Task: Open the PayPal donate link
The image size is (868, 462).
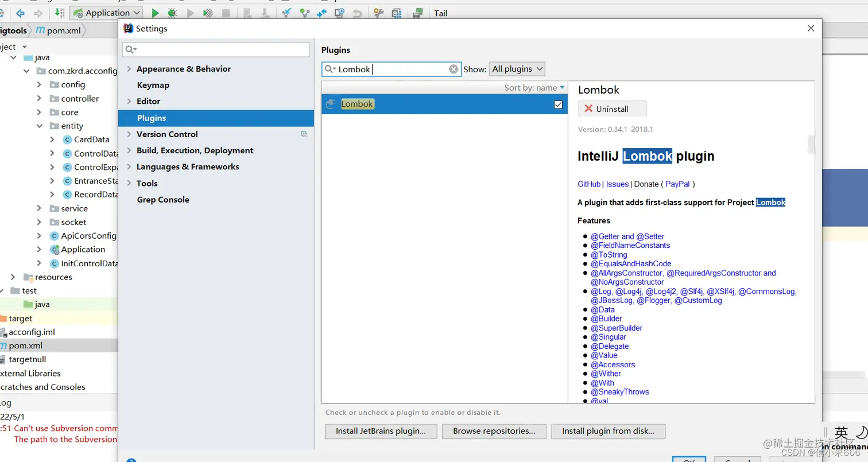Action: pos(677,184)
